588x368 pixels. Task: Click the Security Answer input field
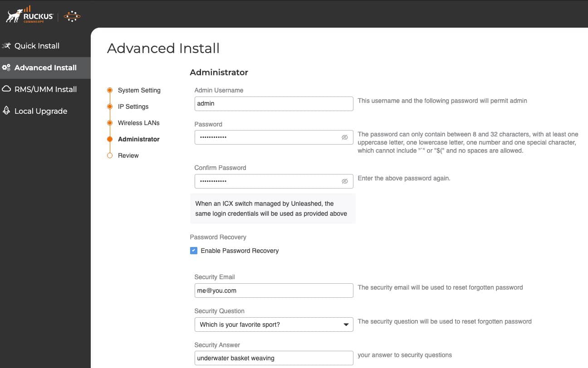[x=274, y=358]
